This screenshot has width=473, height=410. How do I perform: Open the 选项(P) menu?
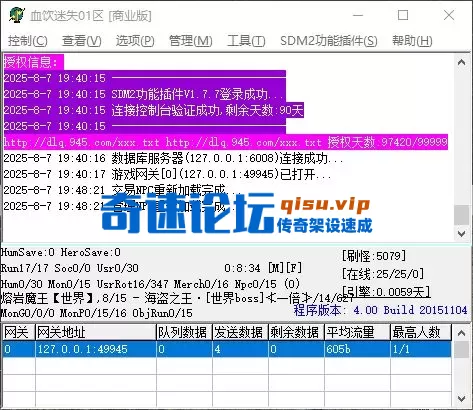[x=135, y=41]
